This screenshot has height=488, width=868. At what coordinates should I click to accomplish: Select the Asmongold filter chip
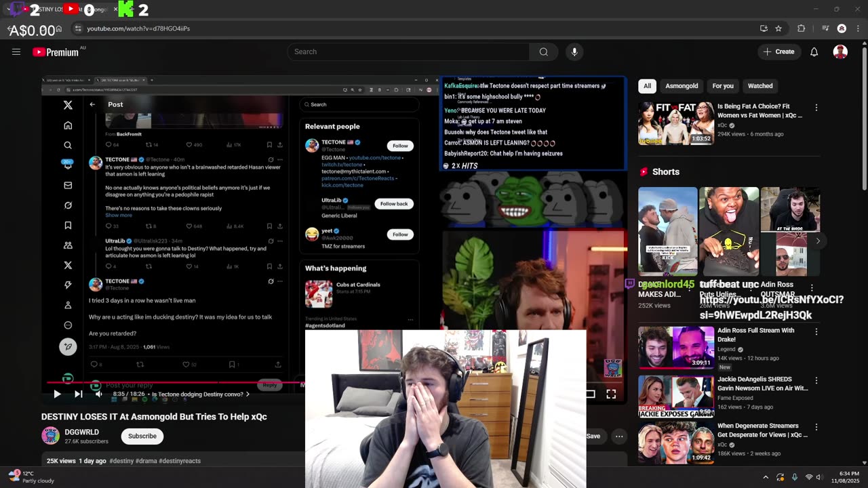(682, 86)
